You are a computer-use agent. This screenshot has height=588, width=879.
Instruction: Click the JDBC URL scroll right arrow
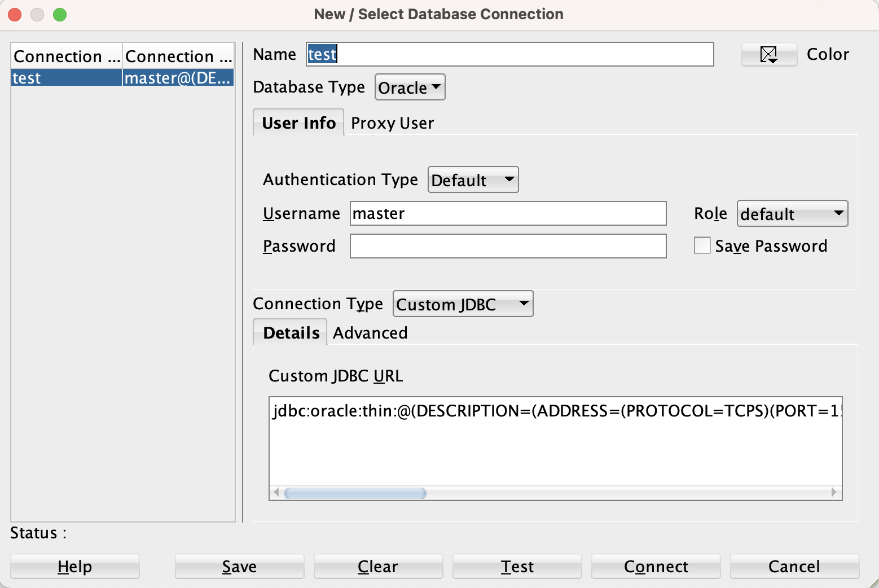tap(834, 492)
